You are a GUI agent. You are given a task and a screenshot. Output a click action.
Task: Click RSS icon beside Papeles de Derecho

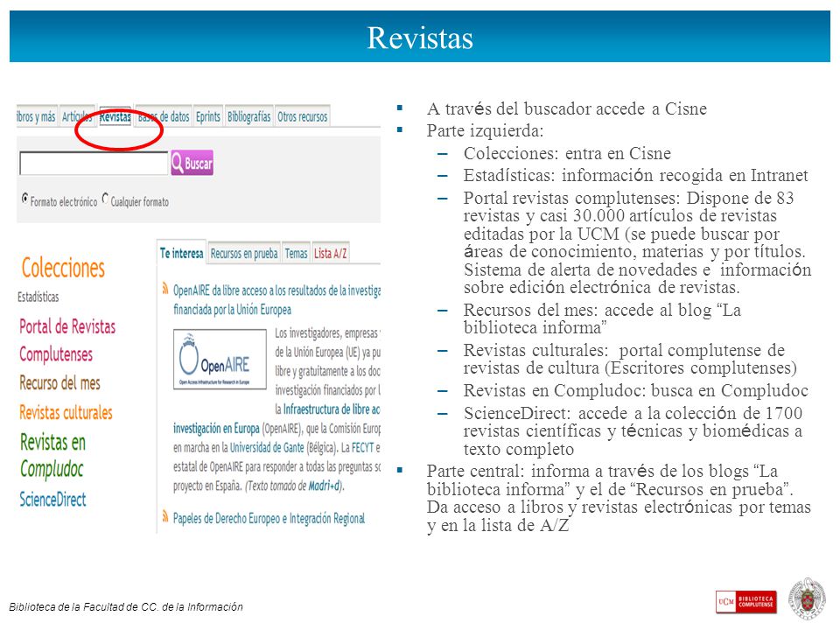(x=165, y=516)
